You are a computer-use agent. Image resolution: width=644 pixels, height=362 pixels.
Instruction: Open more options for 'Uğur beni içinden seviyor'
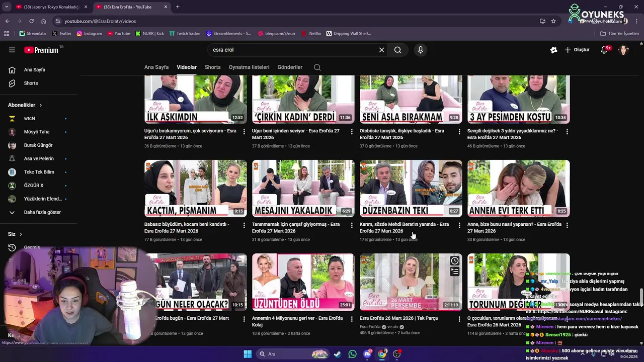click(352, 132)
